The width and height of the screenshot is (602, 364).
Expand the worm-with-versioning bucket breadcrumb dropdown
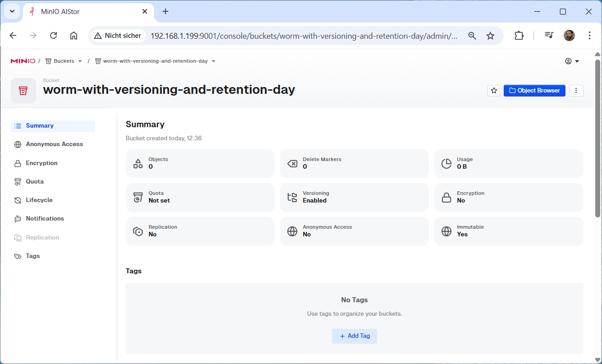(213, 61)
